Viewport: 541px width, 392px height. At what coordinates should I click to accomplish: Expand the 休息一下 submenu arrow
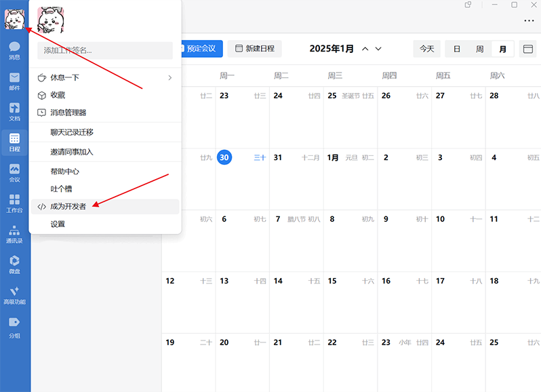pyautogui.click(x=169, y=77)
